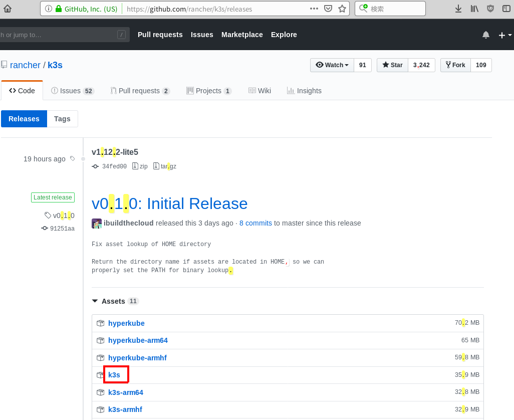Switch to the Code tab
514x420 pixels.
coord(22,91)
